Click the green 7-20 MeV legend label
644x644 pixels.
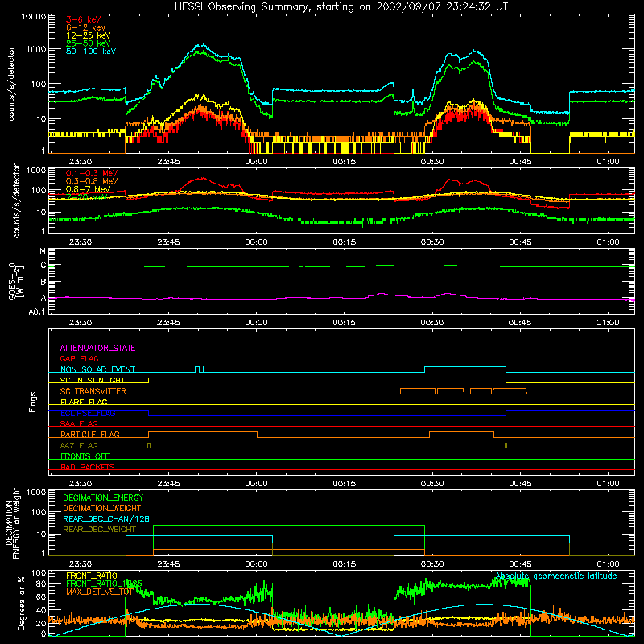[86, 197]
